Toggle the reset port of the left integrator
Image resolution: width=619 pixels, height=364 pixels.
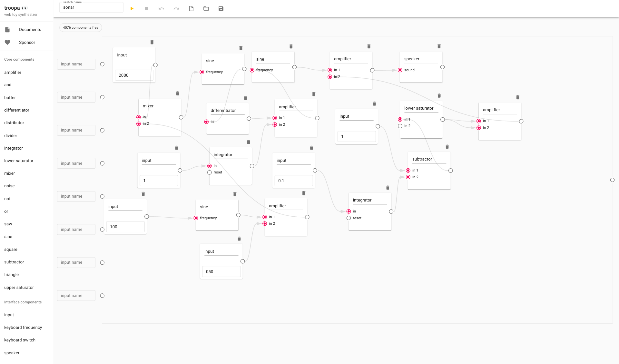[x=210, y=172]
